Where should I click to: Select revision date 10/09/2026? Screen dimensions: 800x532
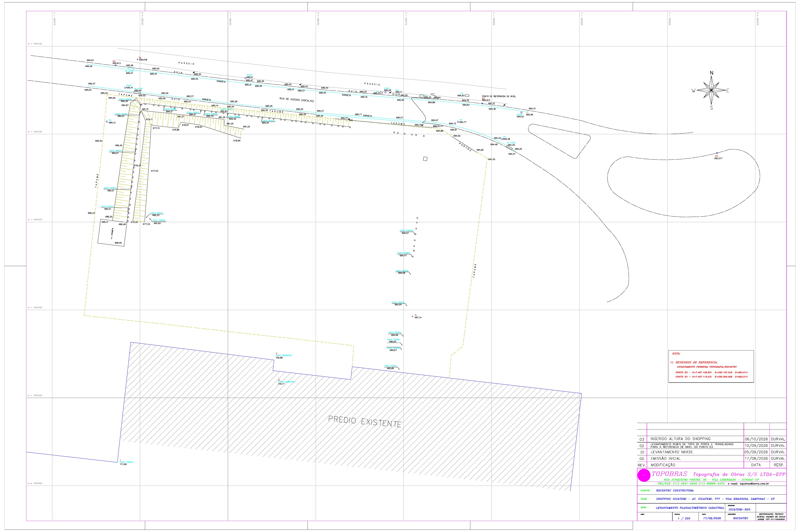[756, 445]
